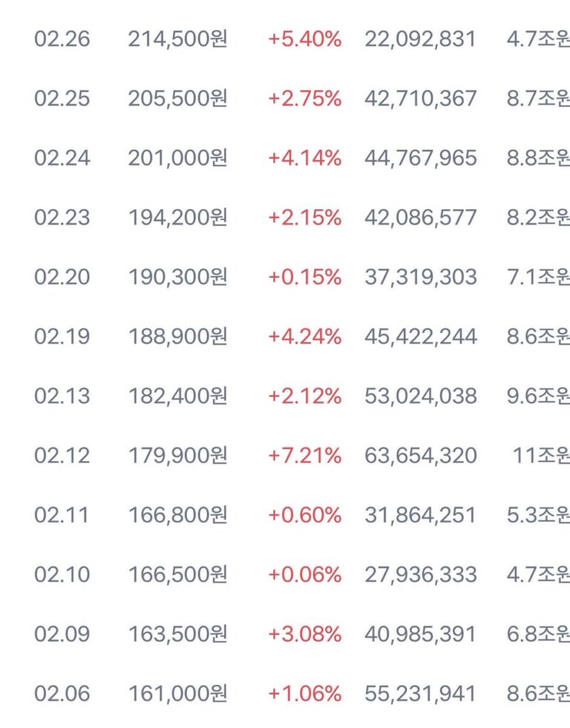Click the 02.24 date entry
The image size is (570, 728).
pos(62,158)
